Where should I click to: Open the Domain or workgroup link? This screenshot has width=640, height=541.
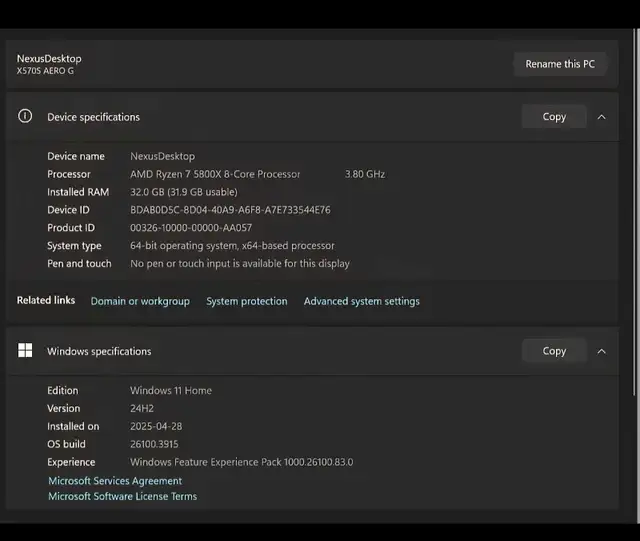[140, 301]
